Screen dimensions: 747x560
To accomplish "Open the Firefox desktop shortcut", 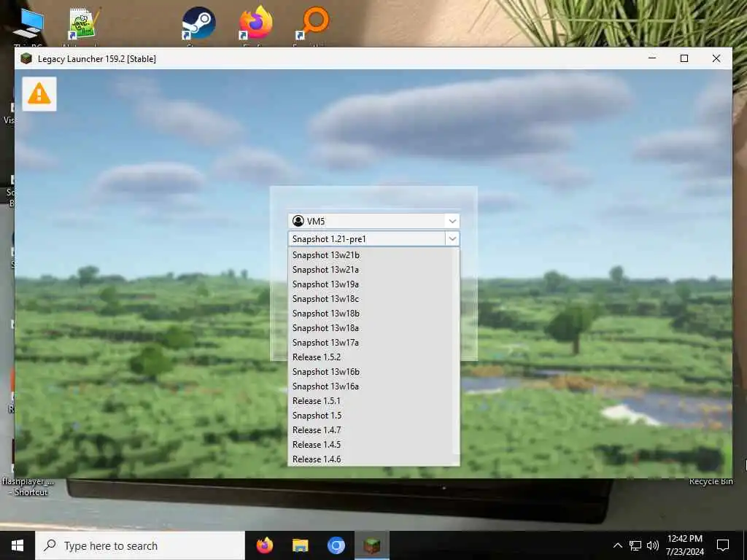I will point(256,23).
